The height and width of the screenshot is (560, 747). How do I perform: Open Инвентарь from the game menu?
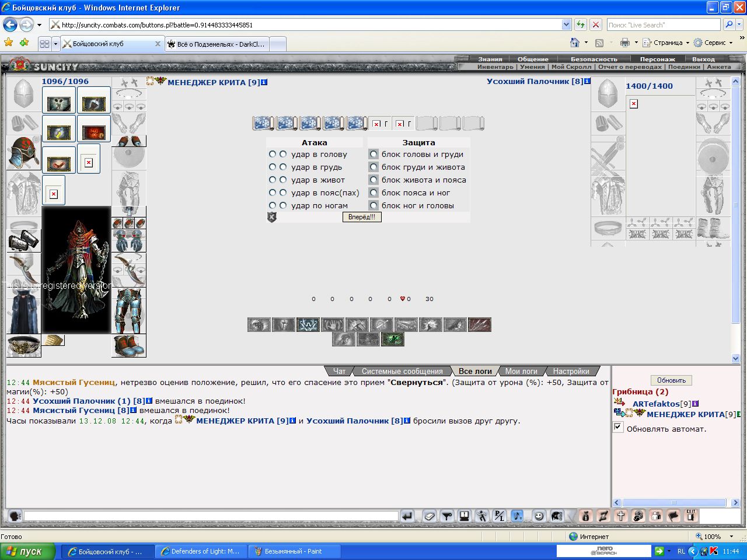495,66
